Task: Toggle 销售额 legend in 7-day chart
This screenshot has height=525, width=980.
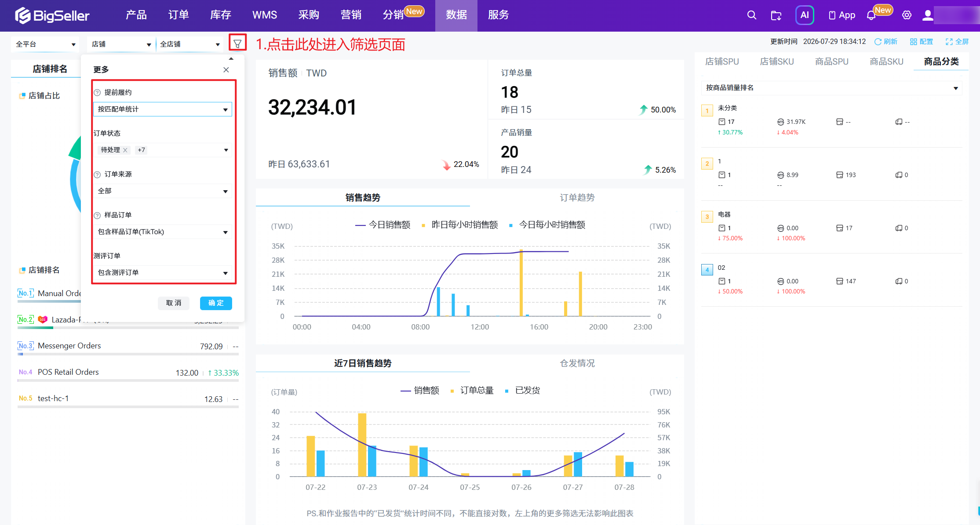Action: click(x=420, y=391)
